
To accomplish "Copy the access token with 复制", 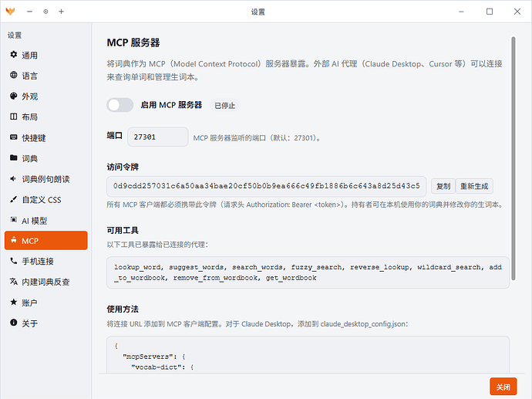I will point(443,186).
